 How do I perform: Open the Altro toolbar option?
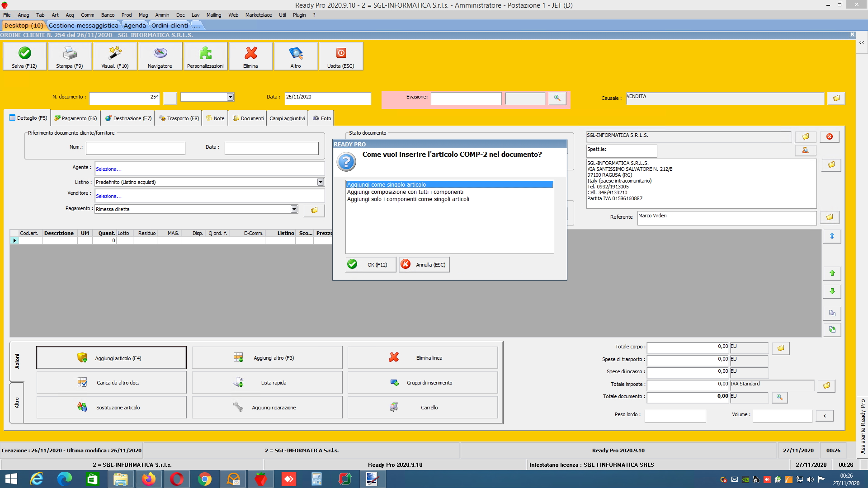coord(296,56)
